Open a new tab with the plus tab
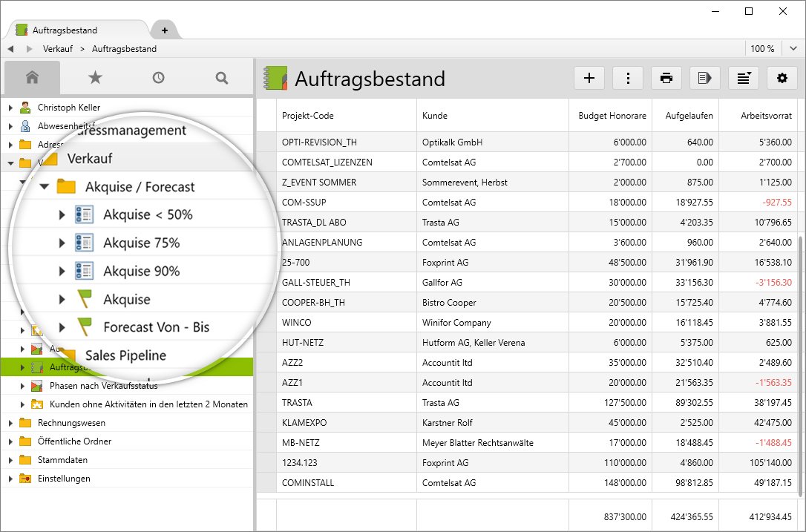 pyautogui.click(x=165, y=30)
